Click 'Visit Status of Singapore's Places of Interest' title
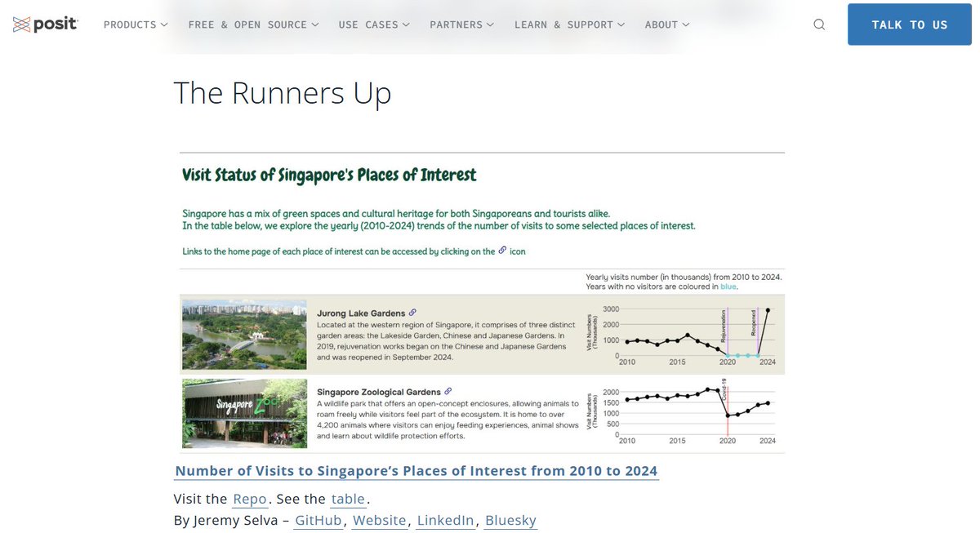980x533 pixels. [329, 175]
